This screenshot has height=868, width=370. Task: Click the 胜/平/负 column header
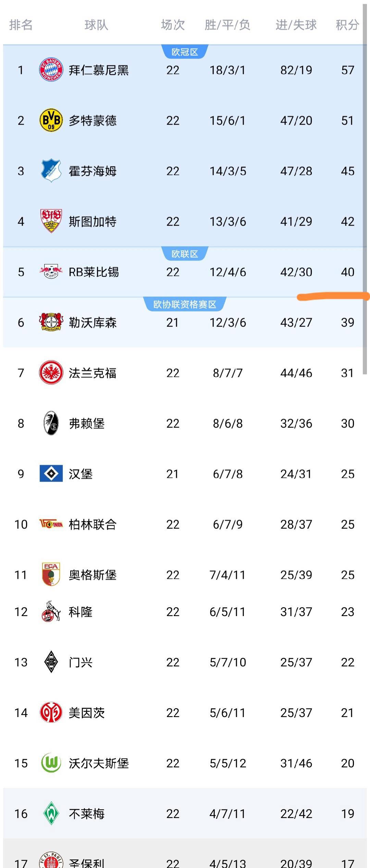point(227,25)
